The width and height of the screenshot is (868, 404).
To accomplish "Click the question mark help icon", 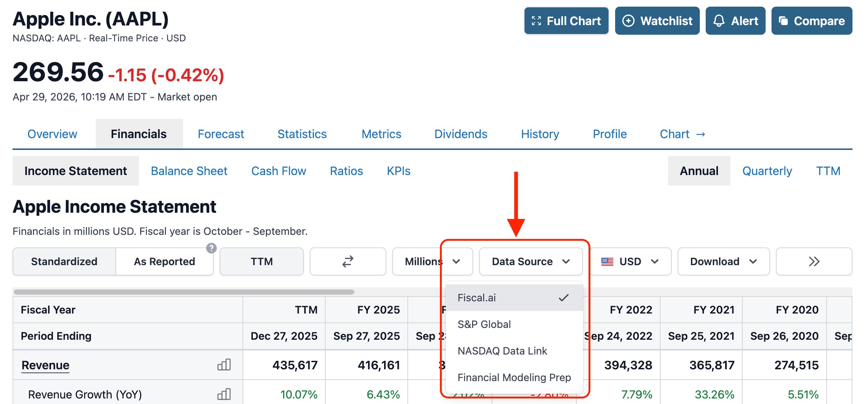I will pos(211,248).
